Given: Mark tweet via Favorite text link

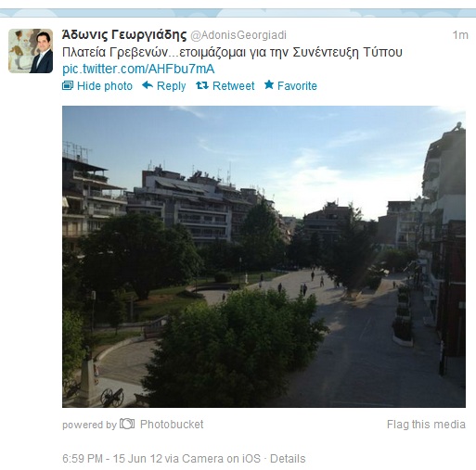Looking at the screenshot, I should [x=297, y=86].
